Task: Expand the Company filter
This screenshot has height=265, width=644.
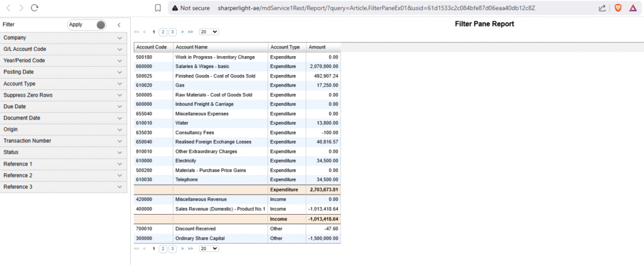Action: pos(64,38)
